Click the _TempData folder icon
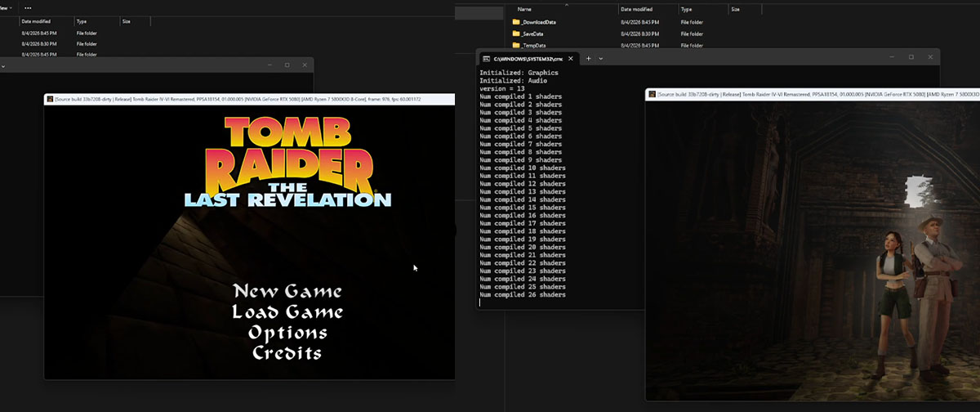This screenshot has height=412, width=980. coord(516,45)
